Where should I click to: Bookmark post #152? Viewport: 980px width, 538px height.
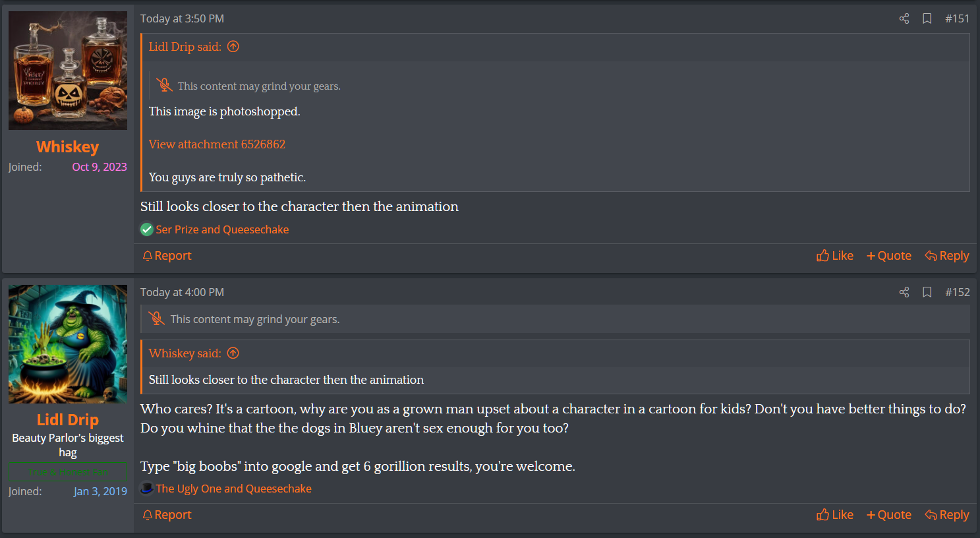(x=927, y=292)
